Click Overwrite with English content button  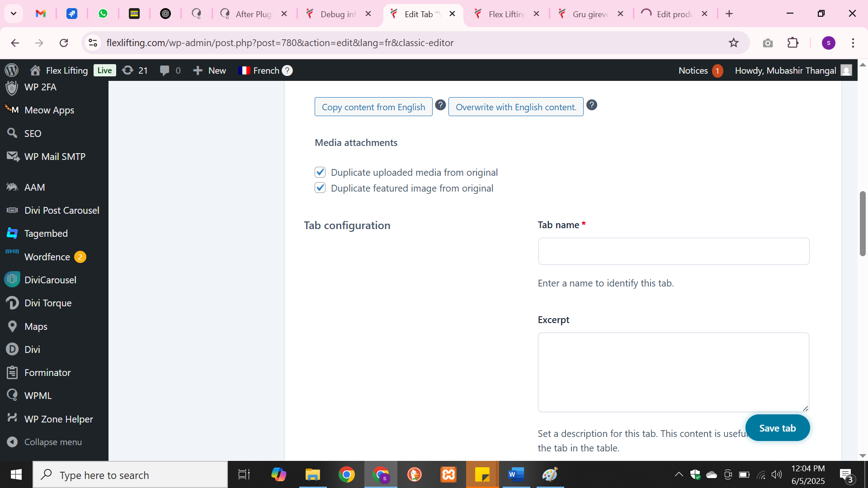[516, 107]
